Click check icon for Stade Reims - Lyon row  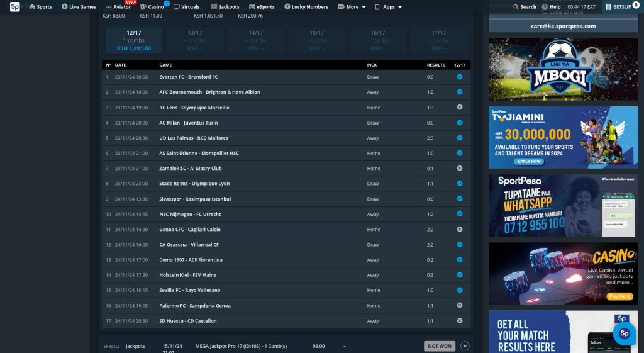pyautogui.click(x=460, y=183)
